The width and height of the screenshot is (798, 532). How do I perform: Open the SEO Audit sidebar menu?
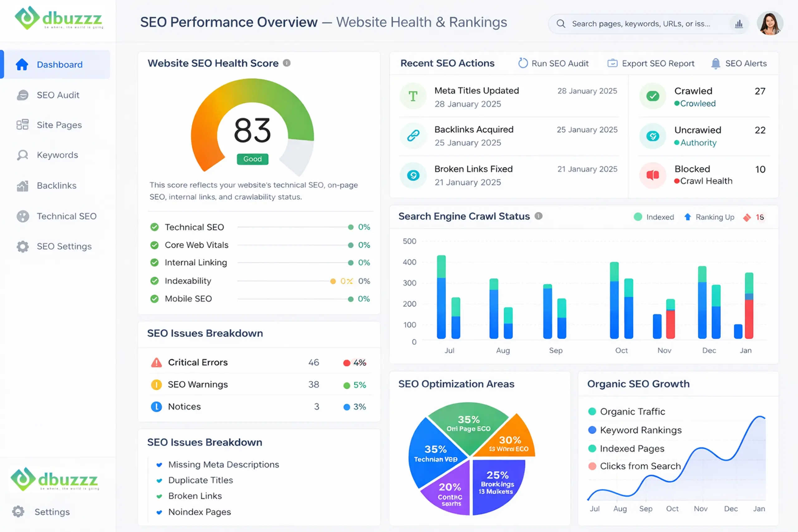pos(58,95)
